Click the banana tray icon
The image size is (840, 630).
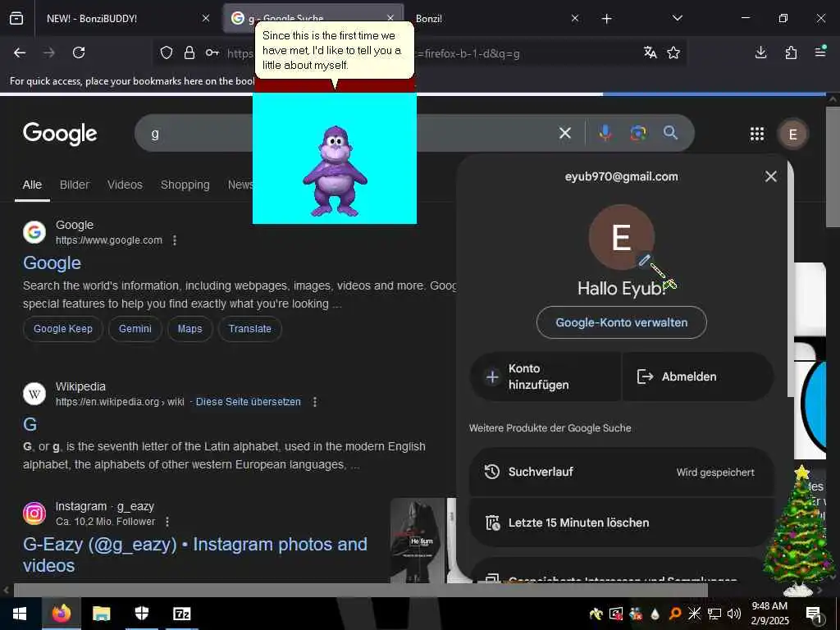coord(596,614)
